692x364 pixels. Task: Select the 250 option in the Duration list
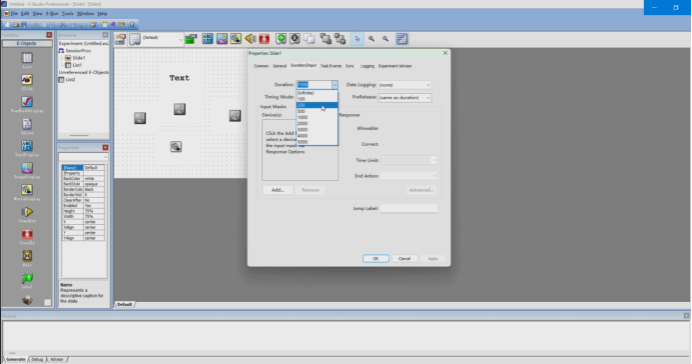317,105
